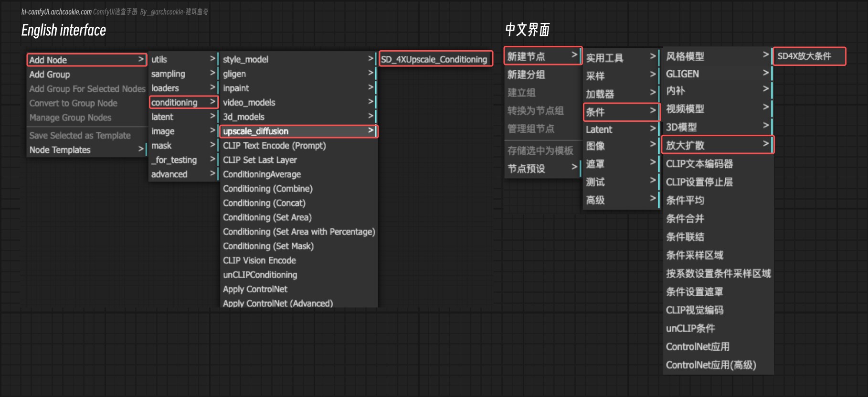
Task: Click the 存储选中为模板 entry
Action: click(x=543, y=151)
